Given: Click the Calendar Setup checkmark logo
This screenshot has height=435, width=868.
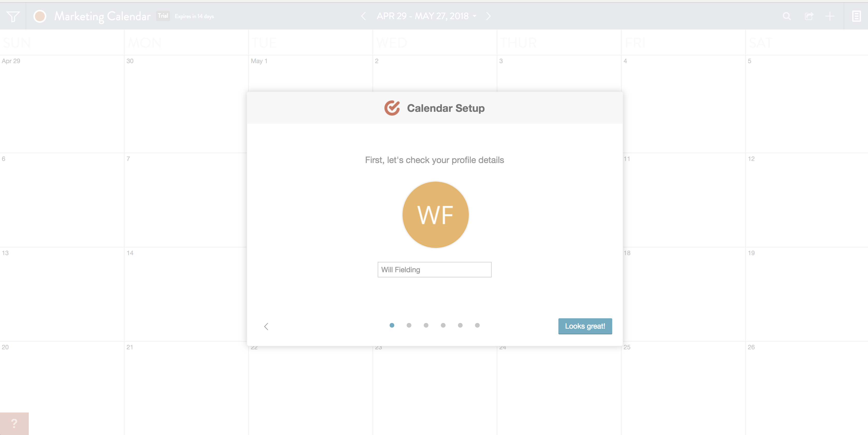Looking at the screenshot, I should (392, 108).
